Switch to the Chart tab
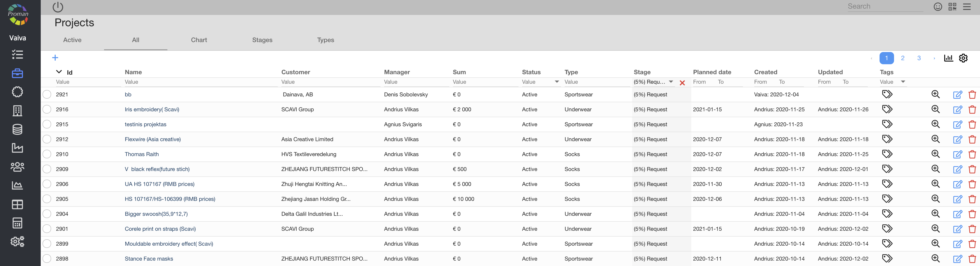980x266 pixels. [199, 40]
